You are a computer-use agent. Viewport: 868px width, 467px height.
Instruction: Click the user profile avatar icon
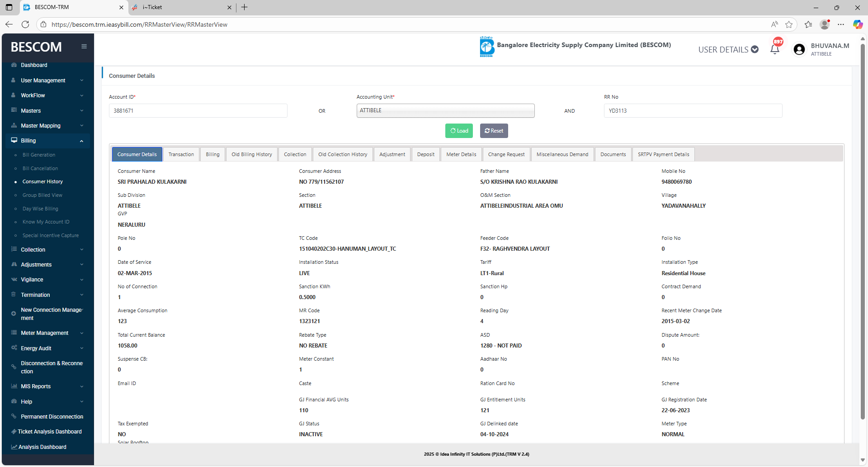pos(799,49)
